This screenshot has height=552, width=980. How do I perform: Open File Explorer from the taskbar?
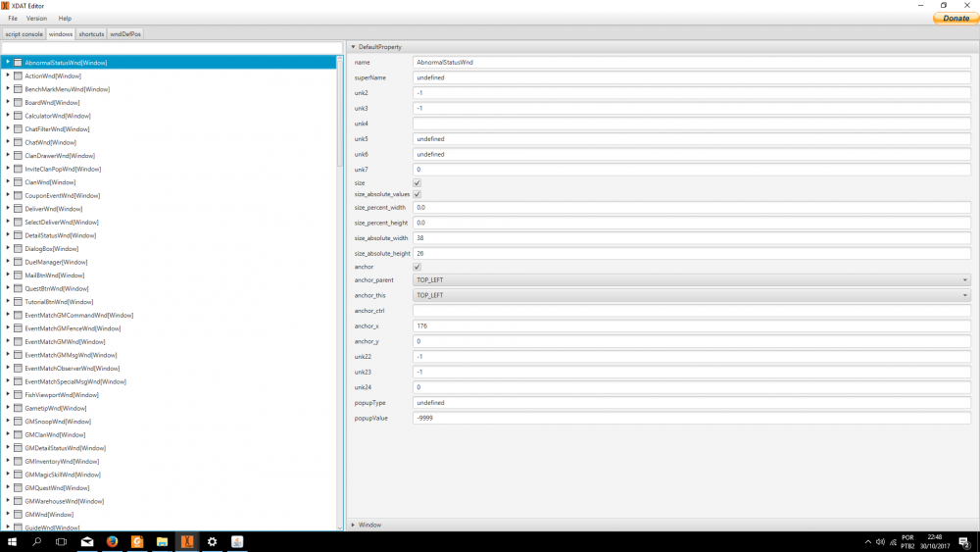tap(162, 541)
